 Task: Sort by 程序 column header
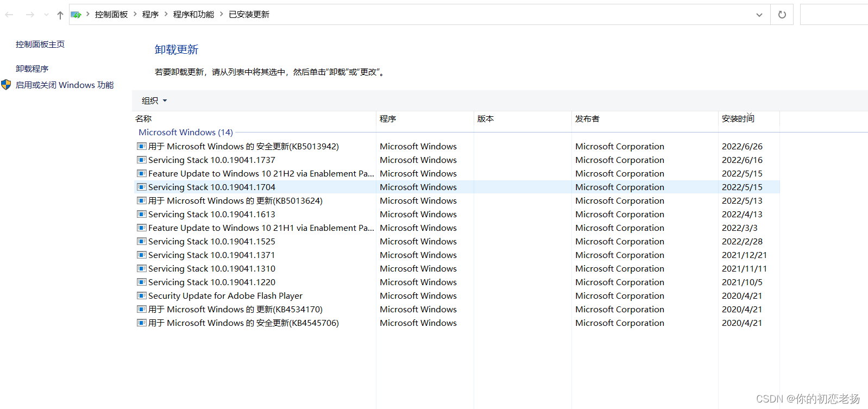coord(388,119)
